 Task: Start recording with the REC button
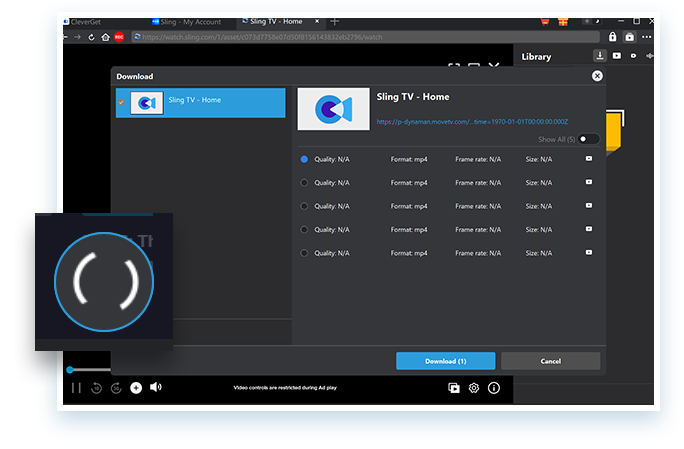pos(119,37)
